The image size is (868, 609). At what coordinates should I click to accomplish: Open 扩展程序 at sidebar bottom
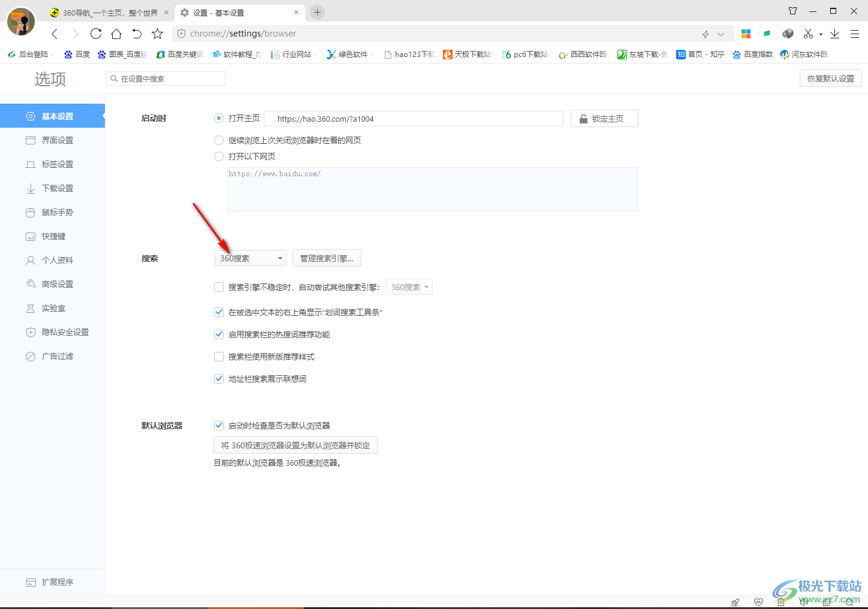coord(52,582)
